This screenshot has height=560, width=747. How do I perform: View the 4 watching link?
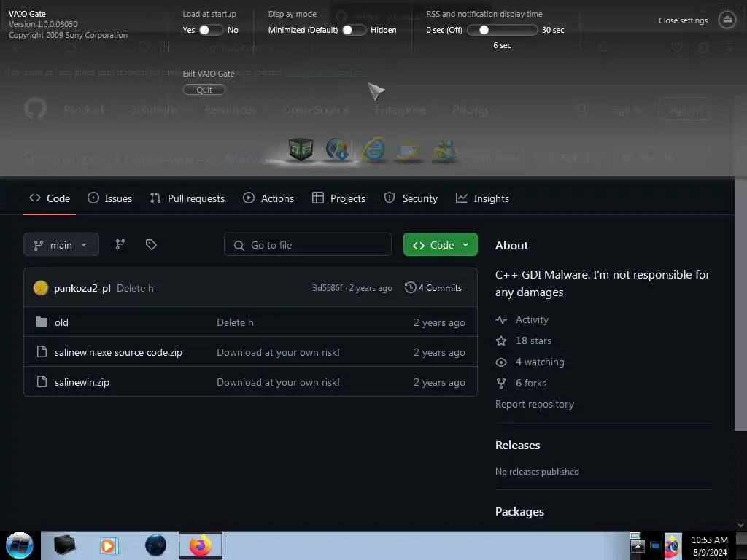[x=540, y=362]
